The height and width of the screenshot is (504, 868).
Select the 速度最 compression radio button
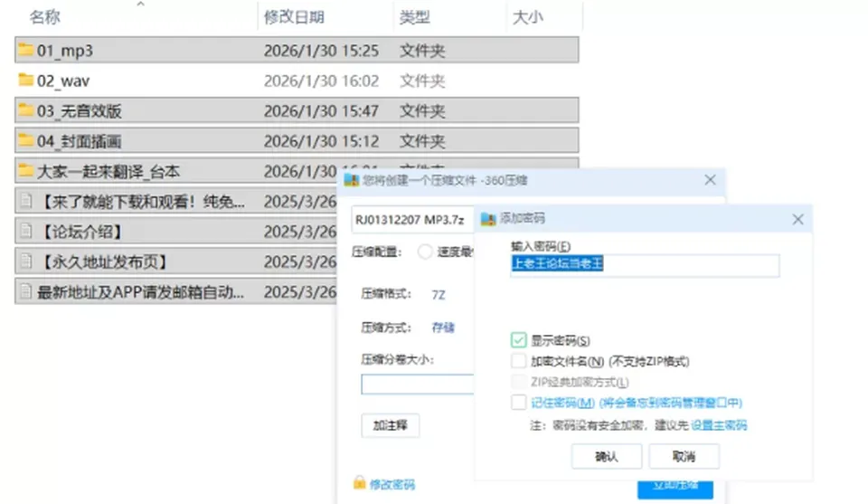[425, 252]
